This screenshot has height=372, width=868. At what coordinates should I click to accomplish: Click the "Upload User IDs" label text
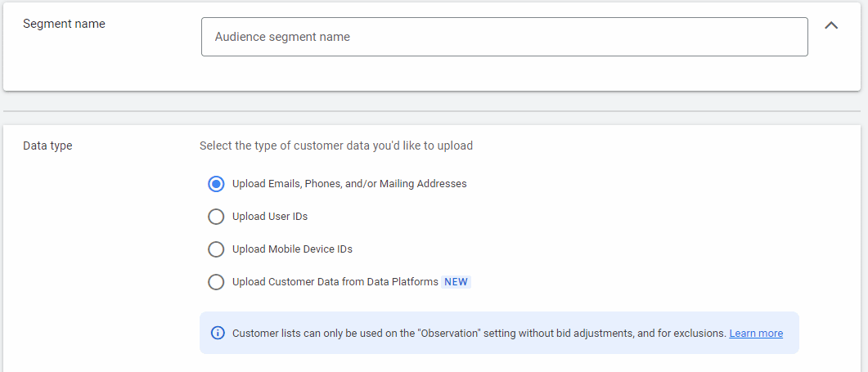(x=270, y=217)
